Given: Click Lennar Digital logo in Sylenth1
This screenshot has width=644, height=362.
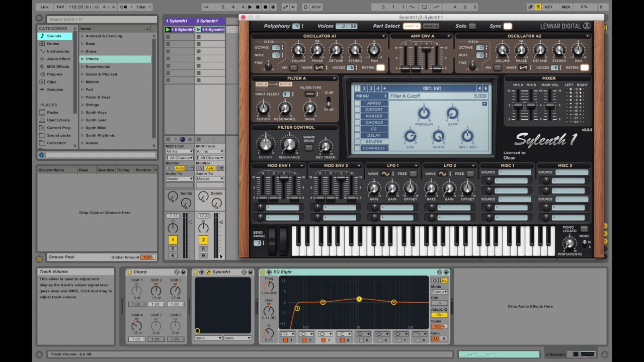Looking at the screenshot, I should [565, 26].
